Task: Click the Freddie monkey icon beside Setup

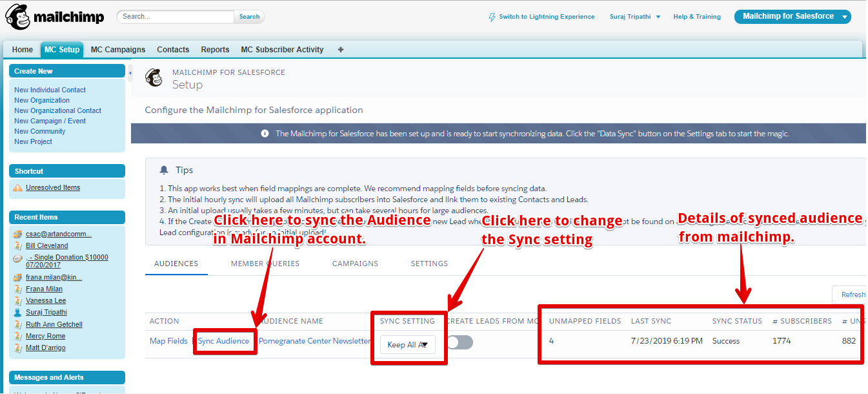Action: coord(154,78)
